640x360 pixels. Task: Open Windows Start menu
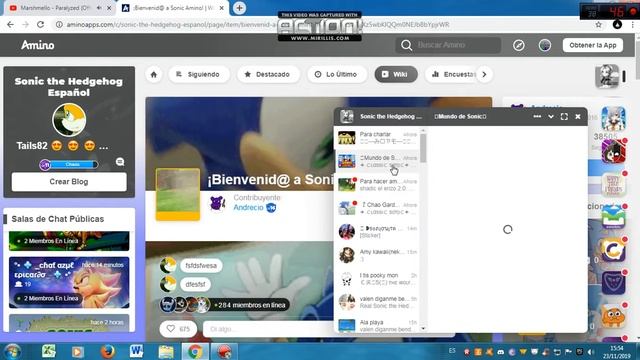(12, 351)
